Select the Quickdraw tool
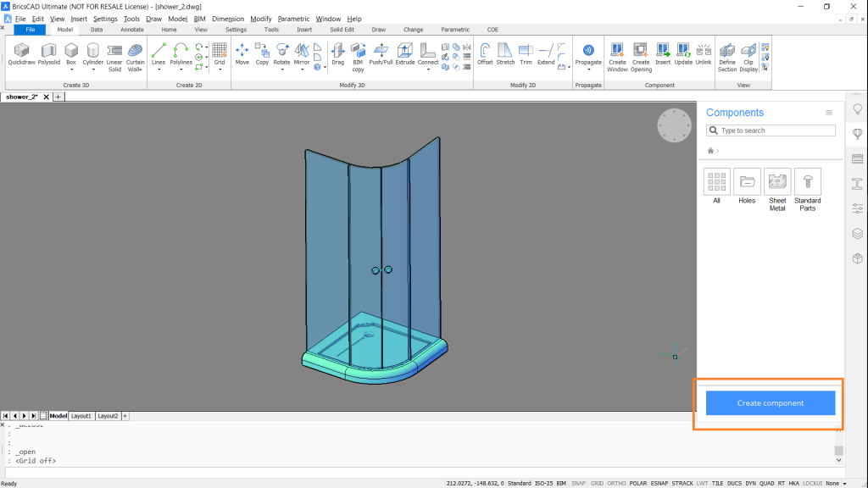This screenshot has width=868, height=488. pyautogui.click(x=21, y=53)
